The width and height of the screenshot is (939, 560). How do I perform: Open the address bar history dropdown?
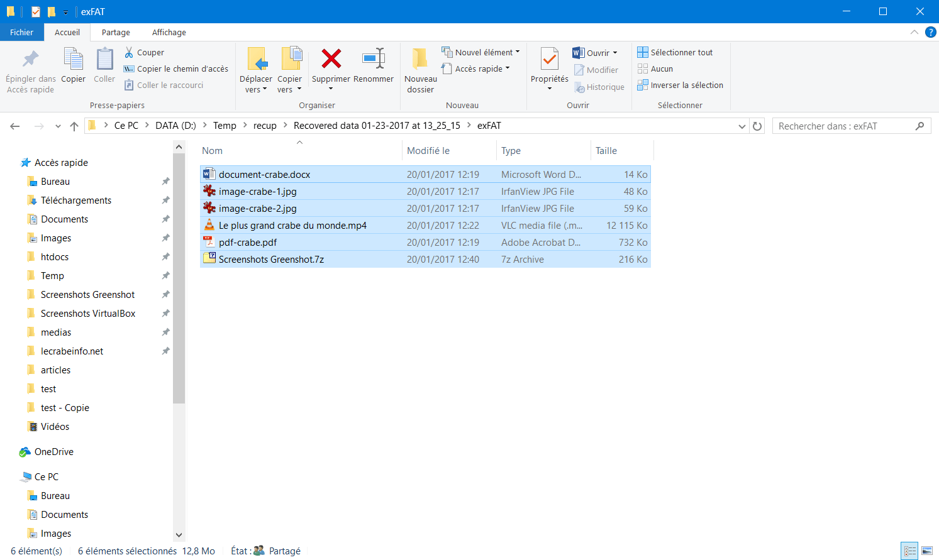[x=742, y=126]
